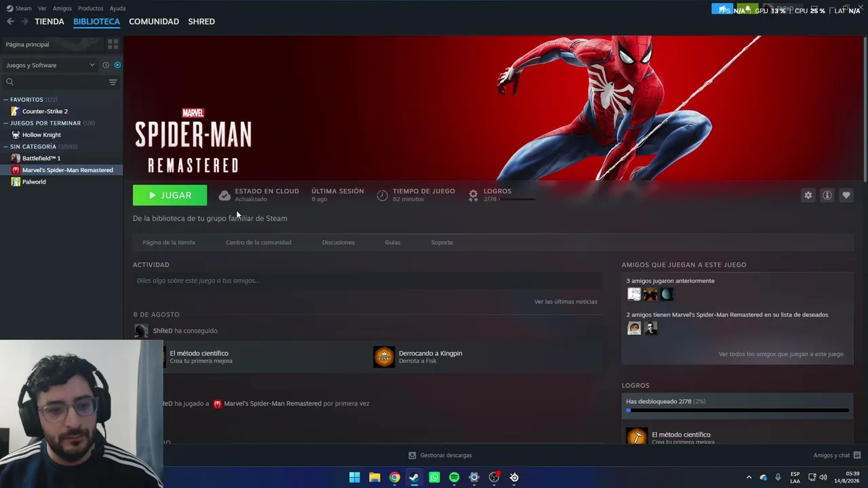Show game information panel icon
The image size is (868, 488).
pyautogui.click(x=827, y=195)
